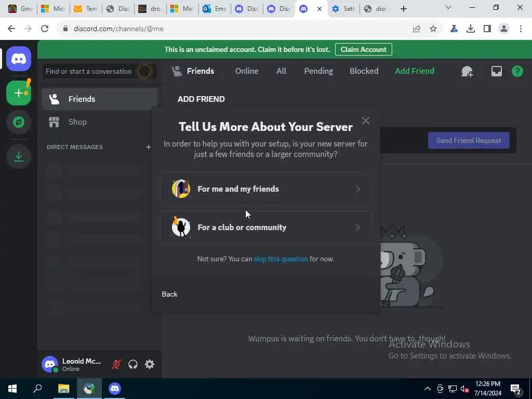The image size is (532, 399).
Task: Click the Claim Account button
Action: [x=363, y=49]
